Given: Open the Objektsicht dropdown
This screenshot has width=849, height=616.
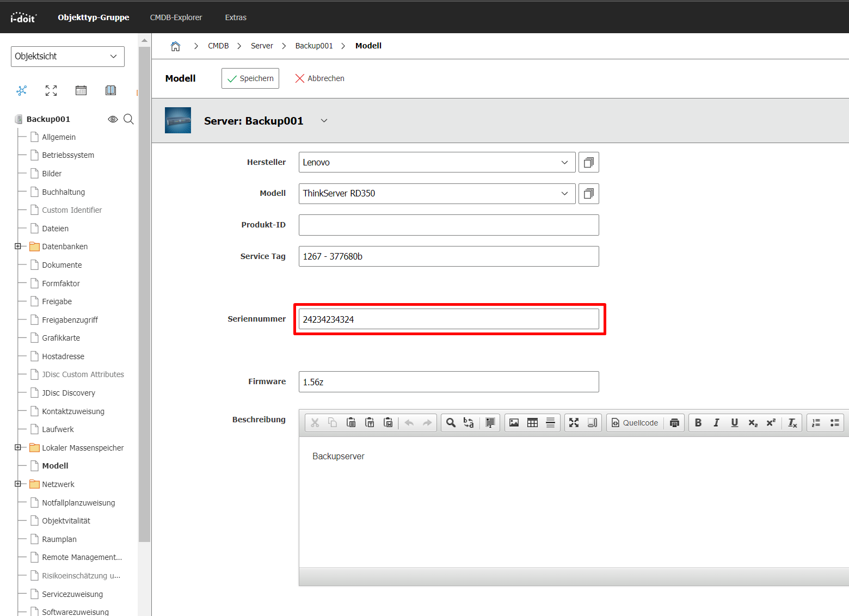Looking at the screenshot, I should pyautogui.click(x=67, y=57).
